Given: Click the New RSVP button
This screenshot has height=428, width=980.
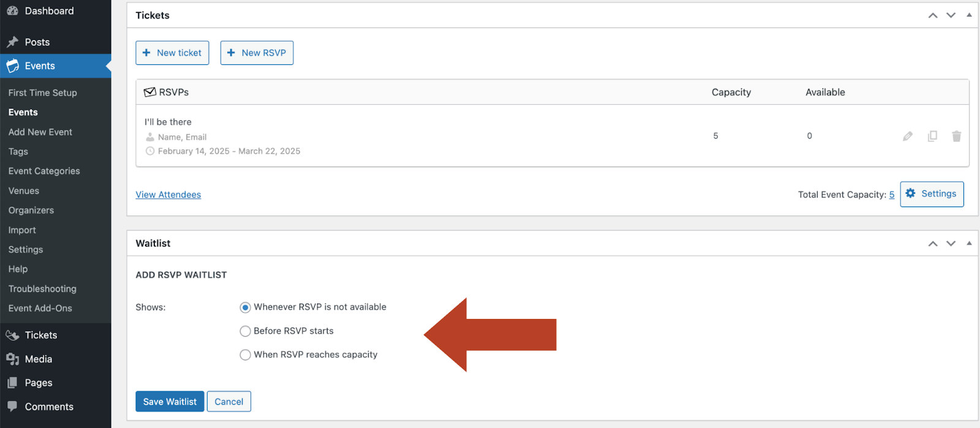Looking at the screenshot, I should point(257,53).
